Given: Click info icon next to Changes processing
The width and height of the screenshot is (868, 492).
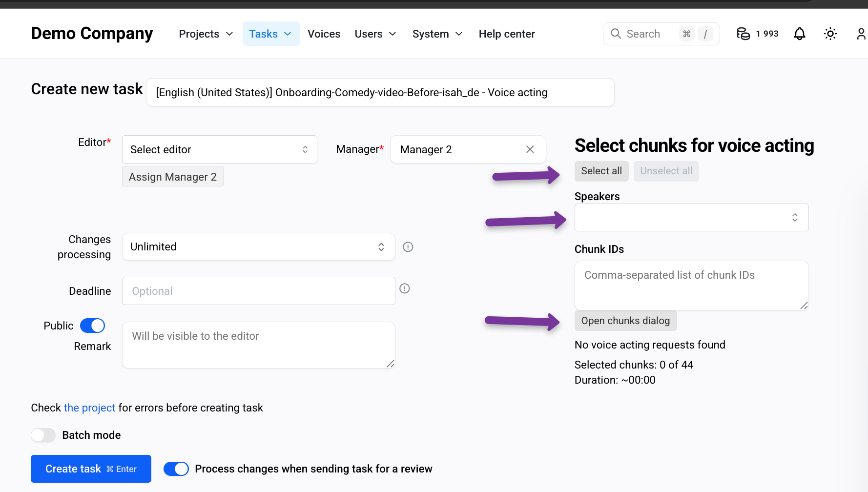Looking at the screenshot, I should pyautogui.click(x=408, y=247).
